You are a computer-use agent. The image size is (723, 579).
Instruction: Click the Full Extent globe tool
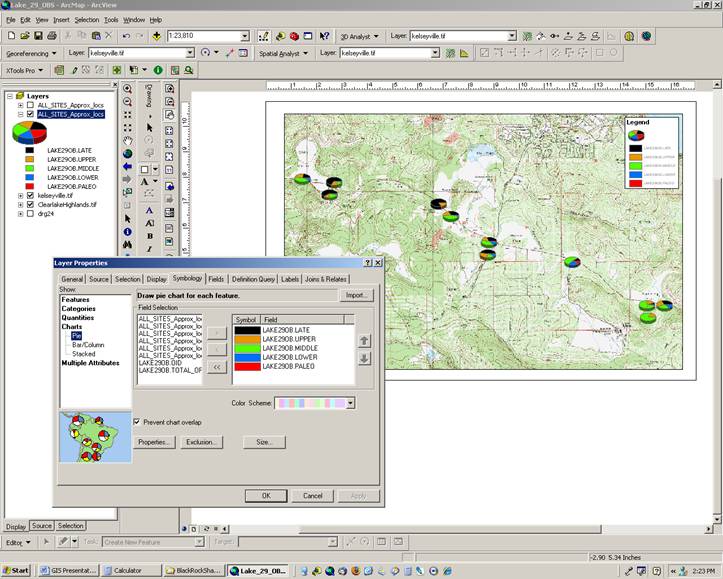click(x=128, y=154)
